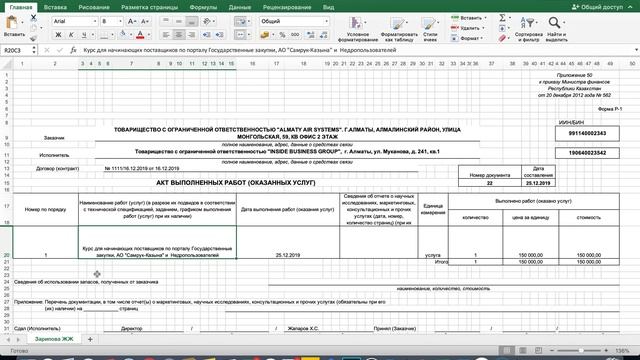Image resolution: width=640 pixels, height=360 pixels.
Task: Expand the formula bar with the arrow
Action: pos(636,50)
